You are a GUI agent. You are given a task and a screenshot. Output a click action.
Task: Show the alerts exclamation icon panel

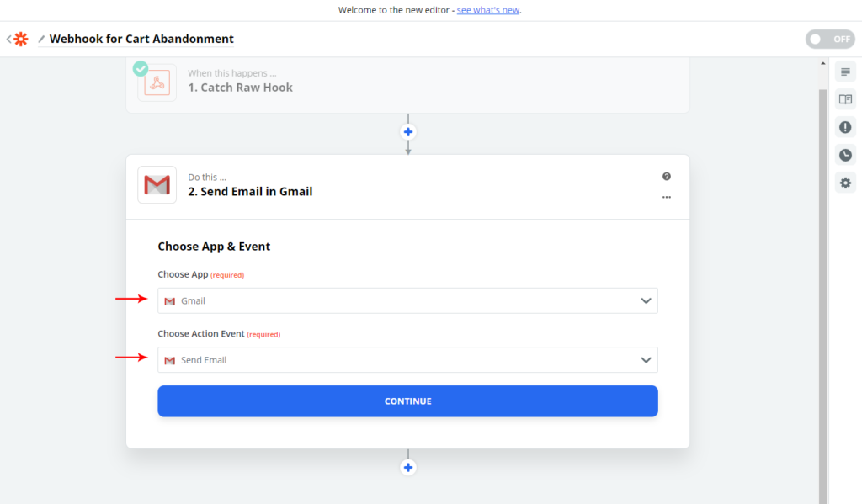845,127
